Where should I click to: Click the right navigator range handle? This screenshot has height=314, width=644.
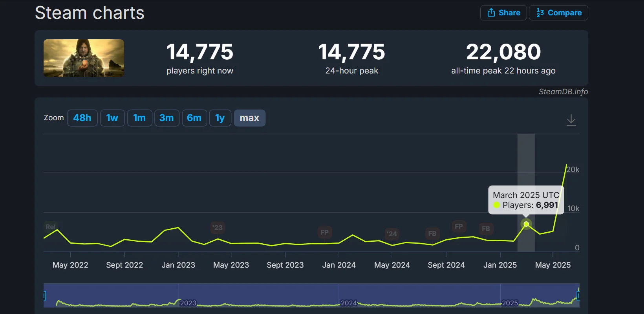point(578,296)
